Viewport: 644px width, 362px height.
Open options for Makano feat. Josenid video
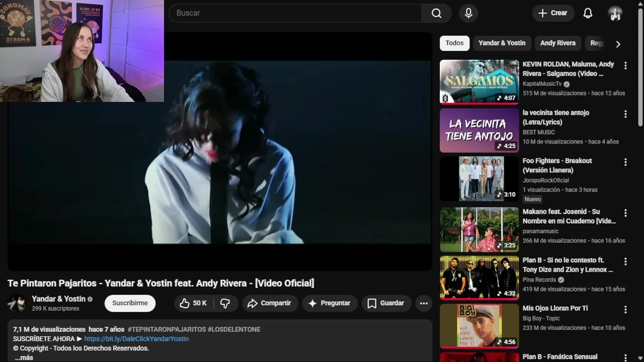tap(625, 213)
